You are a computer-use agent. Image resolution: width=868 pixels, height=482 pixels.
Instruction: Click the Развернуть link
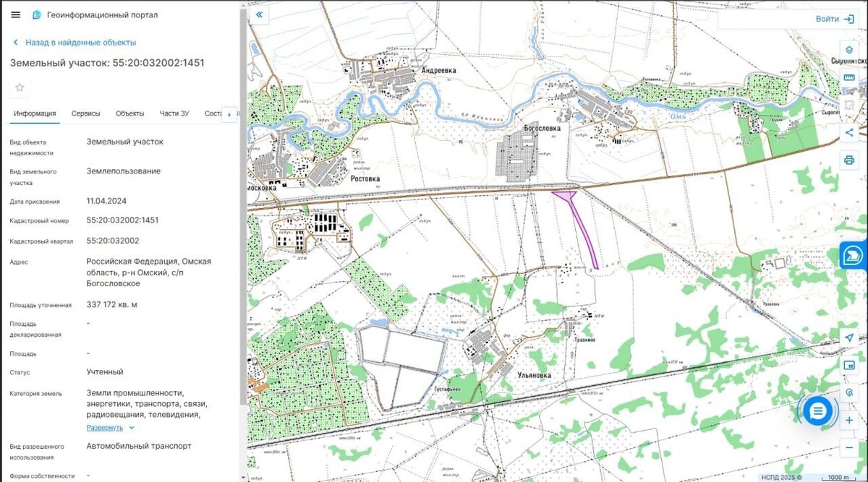pos(105,428)
